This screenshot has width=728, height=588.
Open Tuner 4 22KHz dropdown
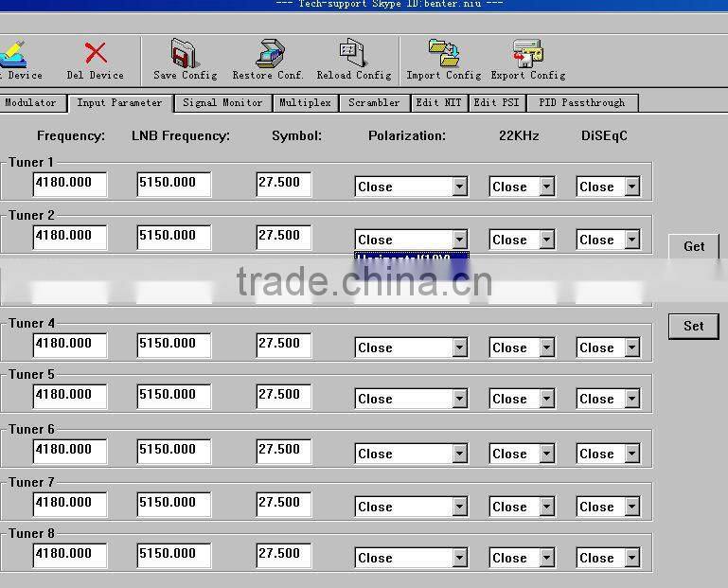click(546, 348)
